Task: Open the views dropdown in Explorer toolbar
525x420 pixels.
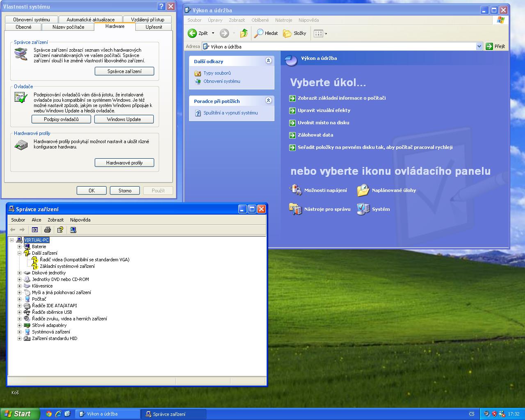Action: point(320,33)
